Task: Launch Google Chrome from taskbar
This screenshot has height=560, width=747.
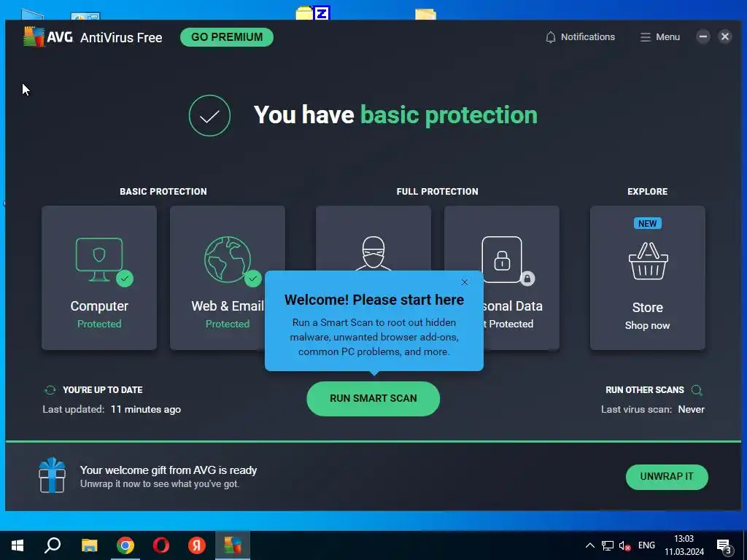Action: tap(125, 545)
